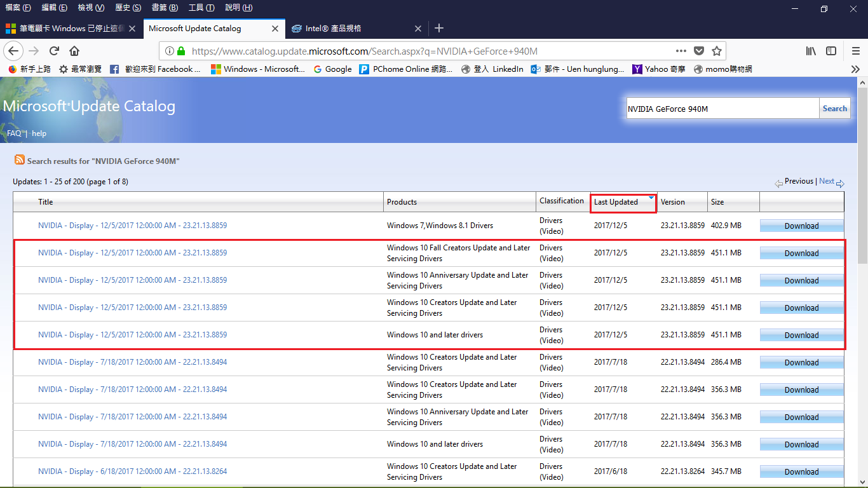Click the Microsoft Update Catalog logo title
The height and width of the screenshot is (488, 868).
point(89,106)
